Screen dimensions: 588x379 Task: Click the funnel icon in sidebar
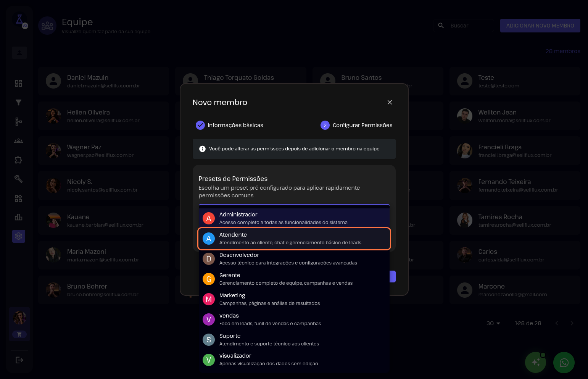pos(18,102)
